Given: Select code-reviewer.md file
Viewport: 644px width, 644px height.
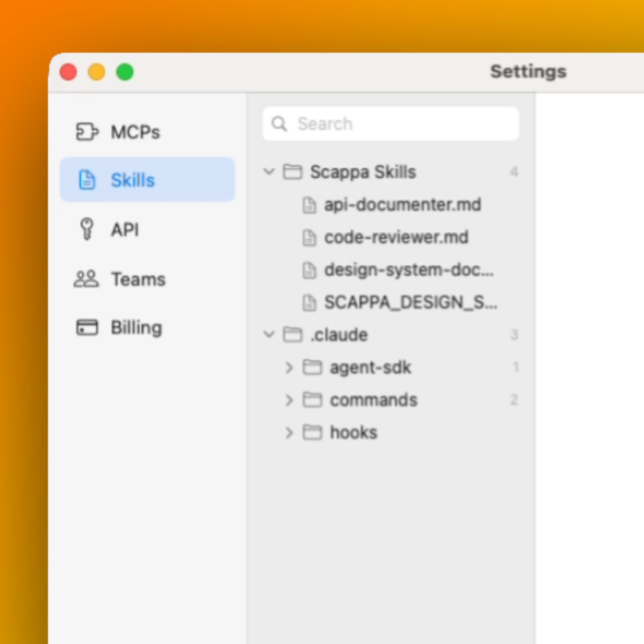Looking at the screenshot, I should (396, 237).
